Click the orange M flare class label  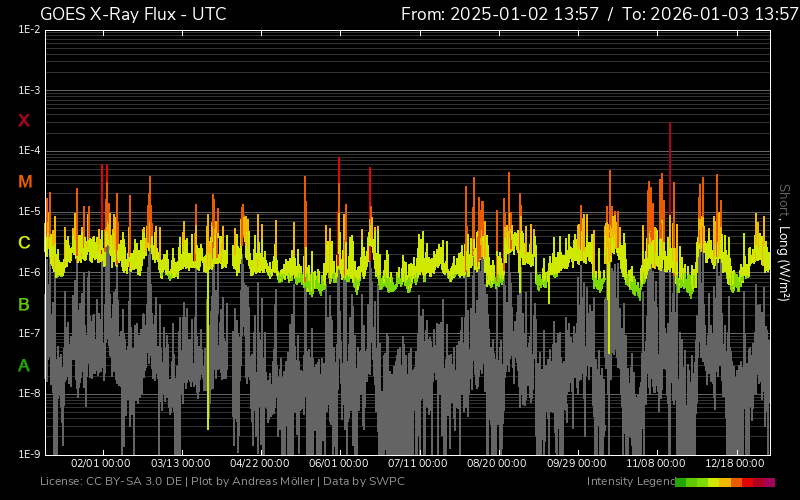pyautogui.click(x=25, y=182)
